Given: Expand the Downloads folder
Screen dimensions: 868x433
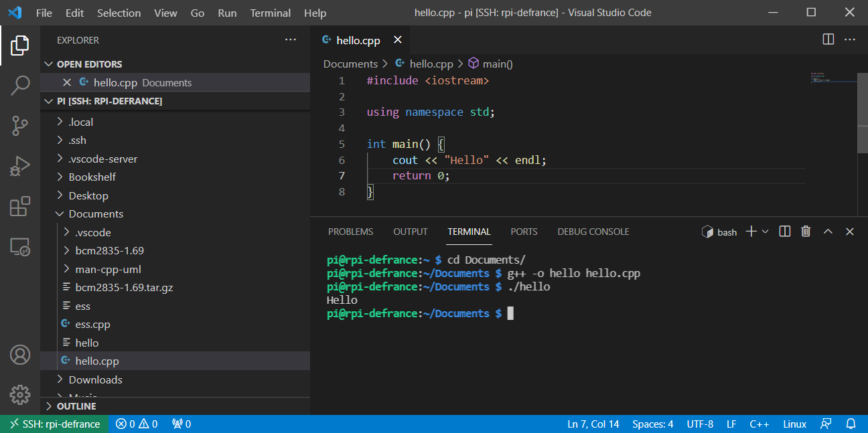Looking at the screenshot, I should [175, 379].
